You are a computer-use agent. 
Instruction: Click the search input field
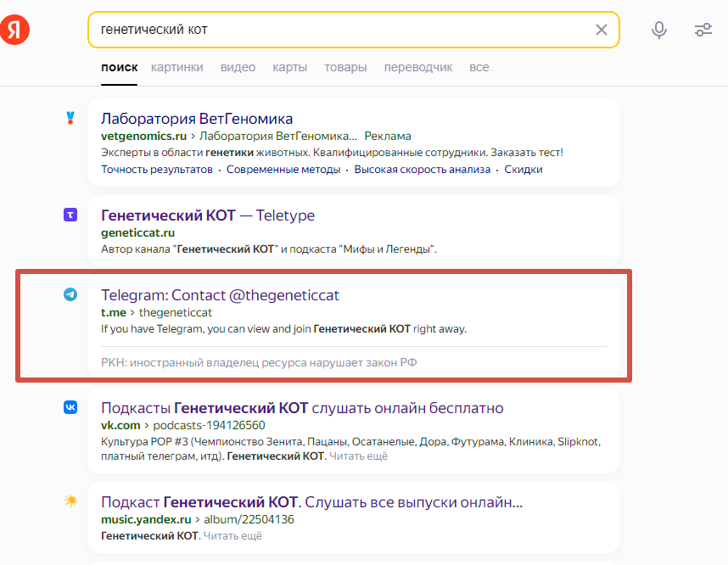pyautogui.click(x=339, y=30)
